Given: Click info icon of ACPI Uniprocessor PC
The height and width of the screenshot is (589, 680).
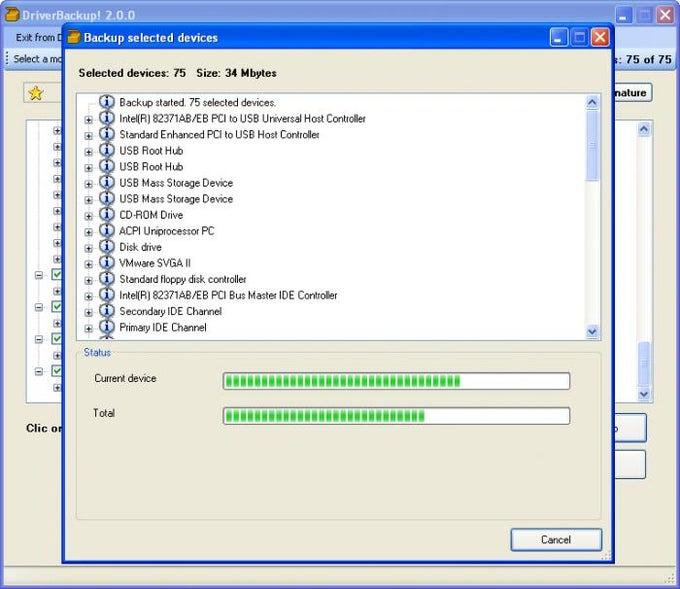Looking at the screenshot, I should coord(107,230).
